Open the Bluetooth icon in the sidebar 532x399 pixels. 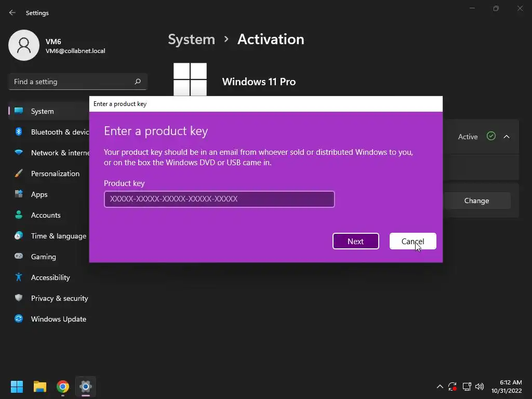point(19,131)
